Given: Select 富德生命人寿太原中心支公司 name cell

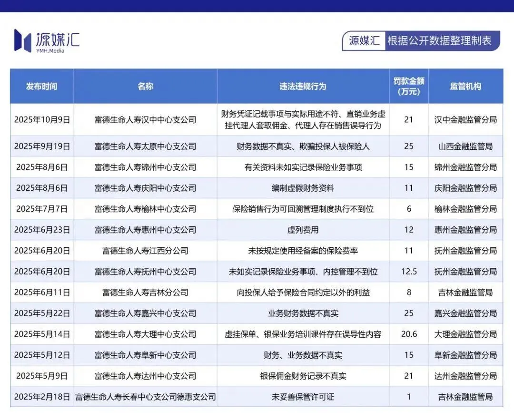Looking at the screenshot, I should (x=146, y=146).
